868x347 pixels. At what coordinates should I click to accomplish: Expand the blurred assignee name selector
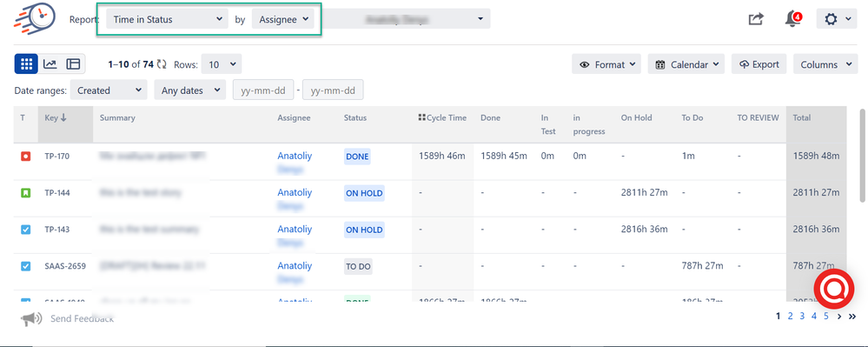click(x=407, y=19)
